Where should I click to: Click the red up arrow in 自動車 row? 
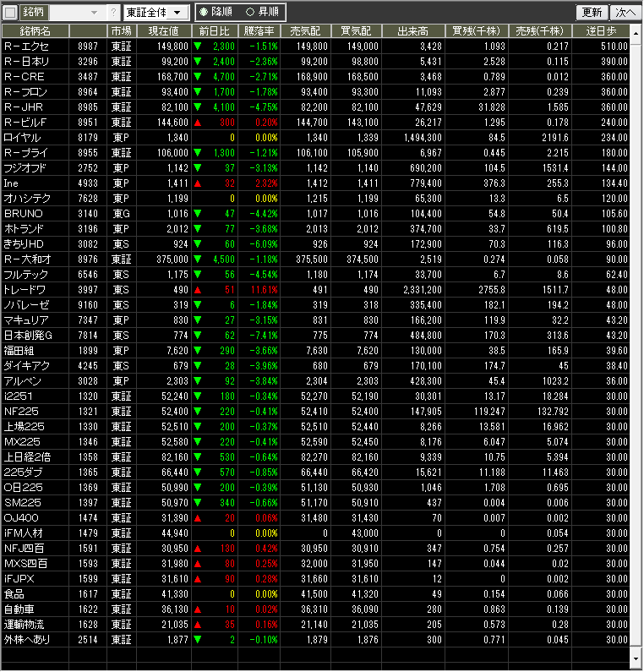(x=198, y=609)
